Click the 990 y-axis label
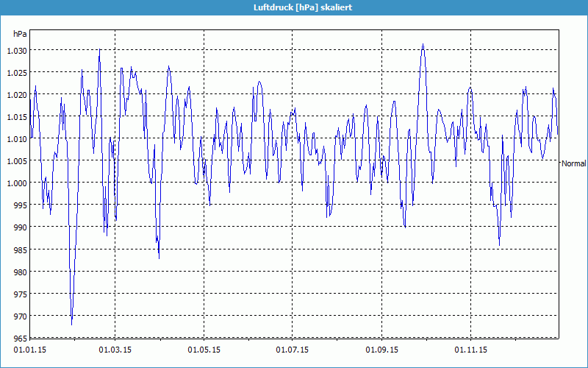The width and height of the screenshot is (588, 368). tap(19, 227)
